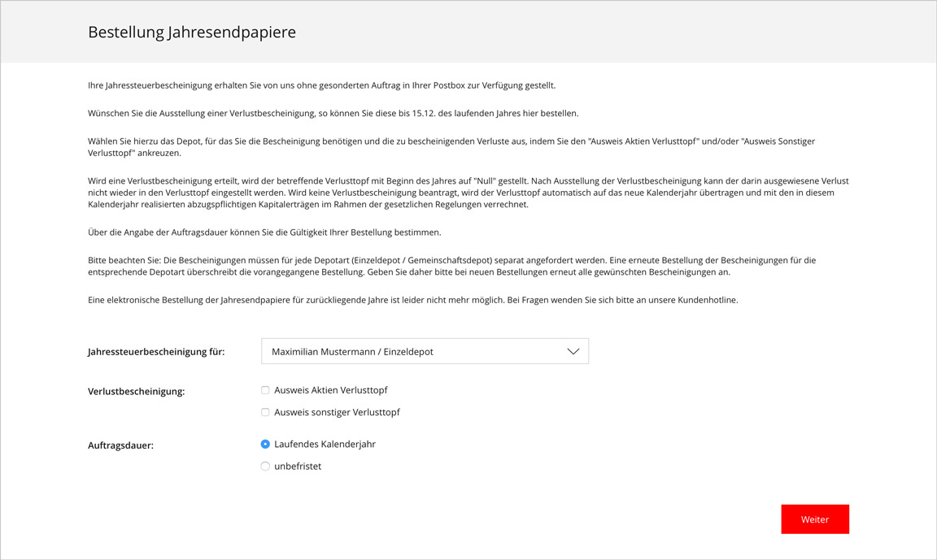
Task: Click the red Weiter button
Action: pos(815,519)
